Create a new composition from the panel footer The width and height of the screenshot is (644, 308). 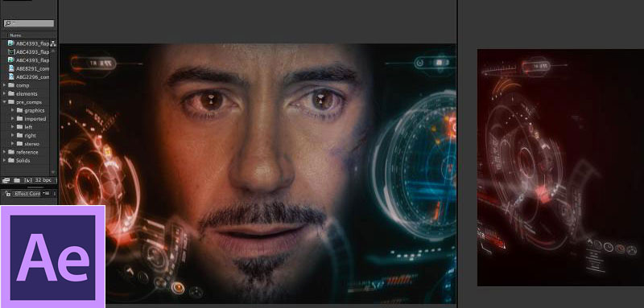[x=28, y=180]
